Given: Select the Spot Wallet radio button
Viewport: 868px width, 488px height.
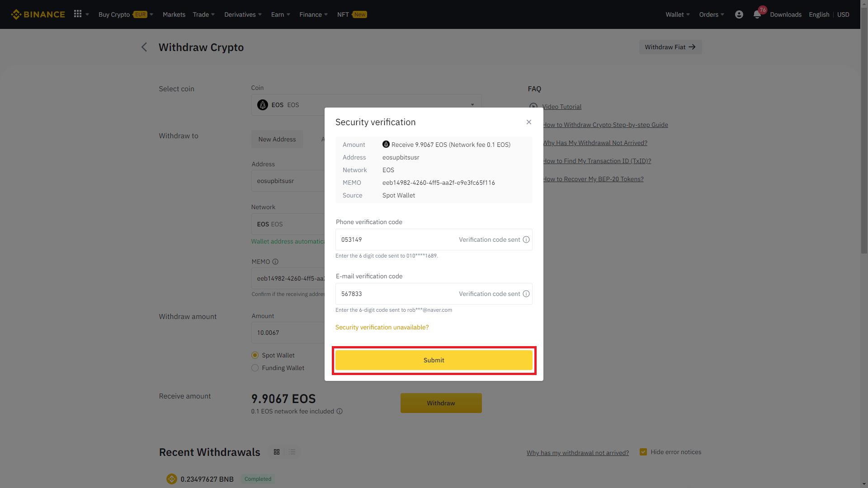Looking at the screenshot, I should coord(255,355).
